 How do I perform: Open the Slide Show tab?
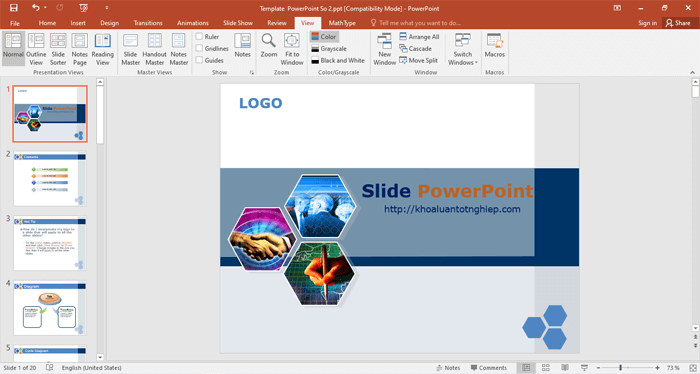pyautogui.click(x=238, y=23)
